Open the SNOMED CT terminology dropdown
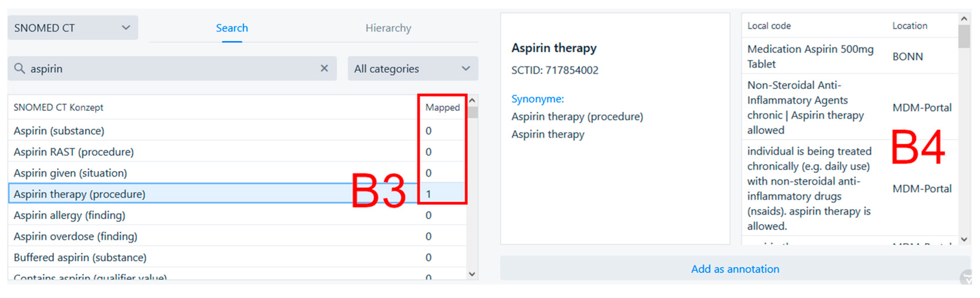The image size is (980, 298). click(72, 28)
